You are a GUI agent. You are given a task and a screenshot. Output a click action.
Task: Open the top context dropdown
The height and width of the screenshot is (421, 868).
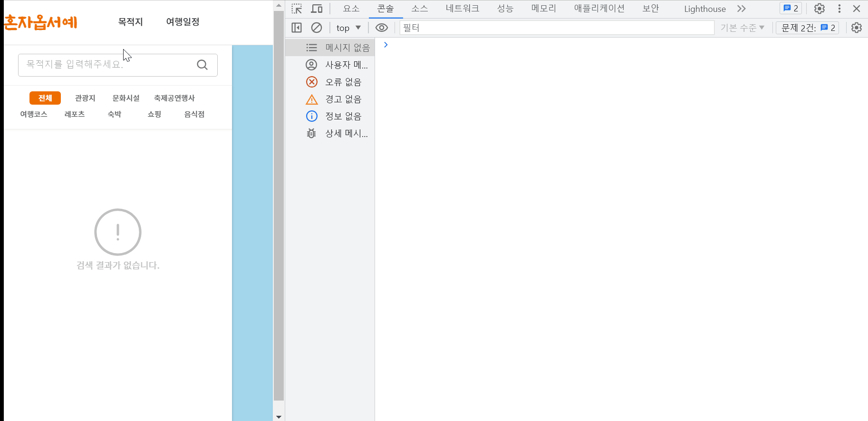click(348, 28)
